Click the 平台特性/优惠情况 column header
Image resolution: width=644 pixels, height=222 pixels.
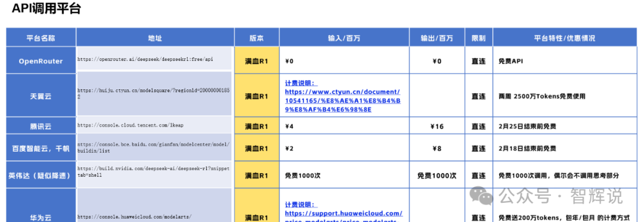tap(565, 38)
